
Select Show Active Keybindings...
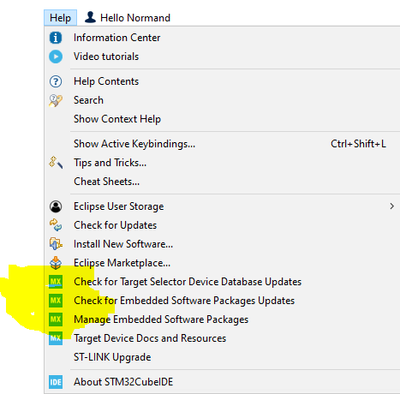[x=134, y=144]
